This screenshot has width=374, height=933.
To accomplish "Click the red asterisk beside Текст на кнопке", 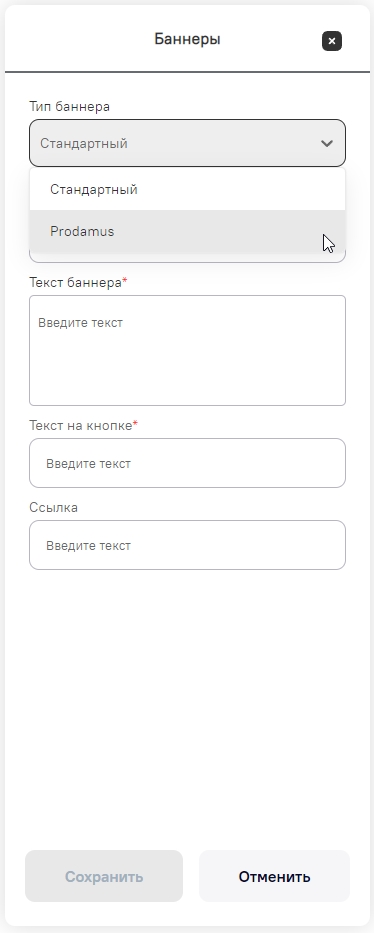I will pyautogui.click(x=135, y=424).
